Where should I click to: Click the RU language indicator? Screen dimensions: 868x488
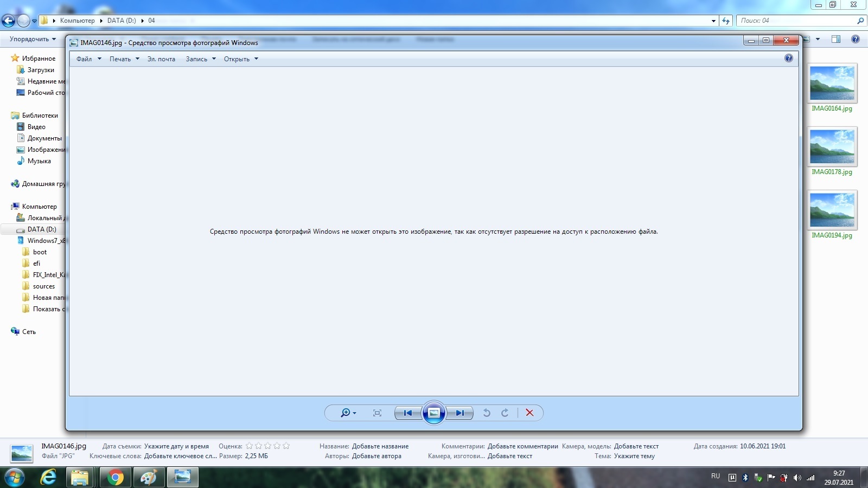click(716, 476)
